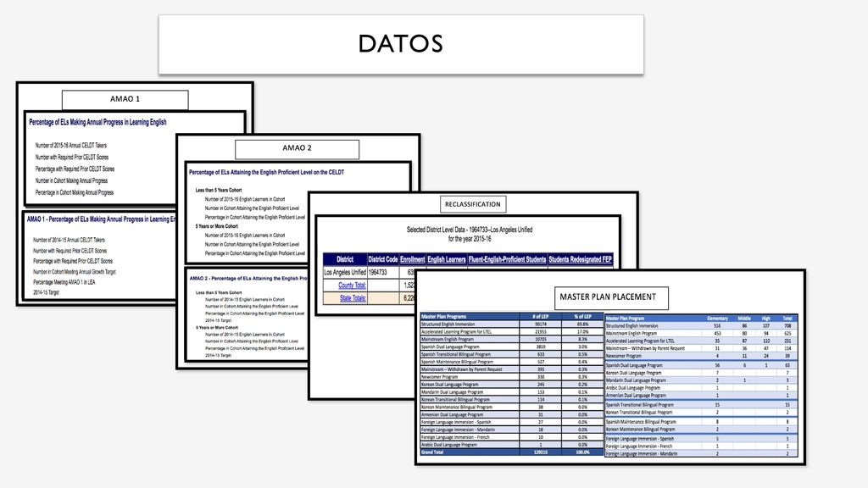Click 'Number of 2014-15 Annual CELDT Takers'

pyautogui.click(x=69, y=240)
